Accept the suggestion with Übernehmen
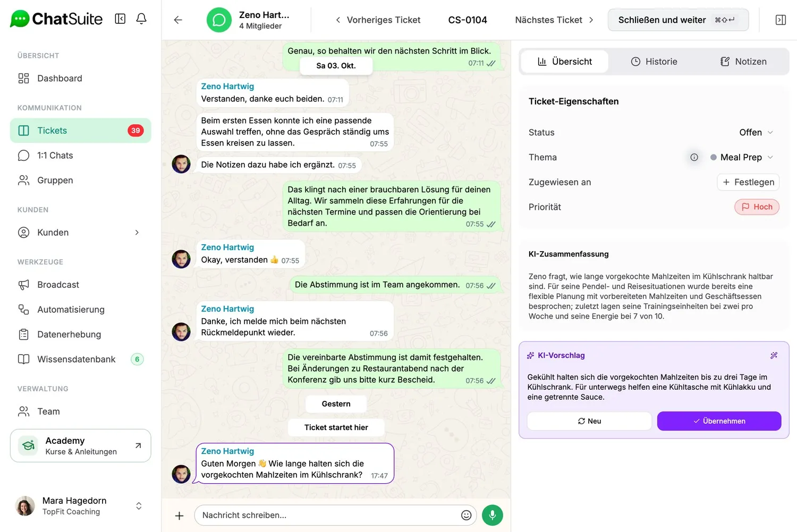 pyautogui.click(x=719, y=421)
